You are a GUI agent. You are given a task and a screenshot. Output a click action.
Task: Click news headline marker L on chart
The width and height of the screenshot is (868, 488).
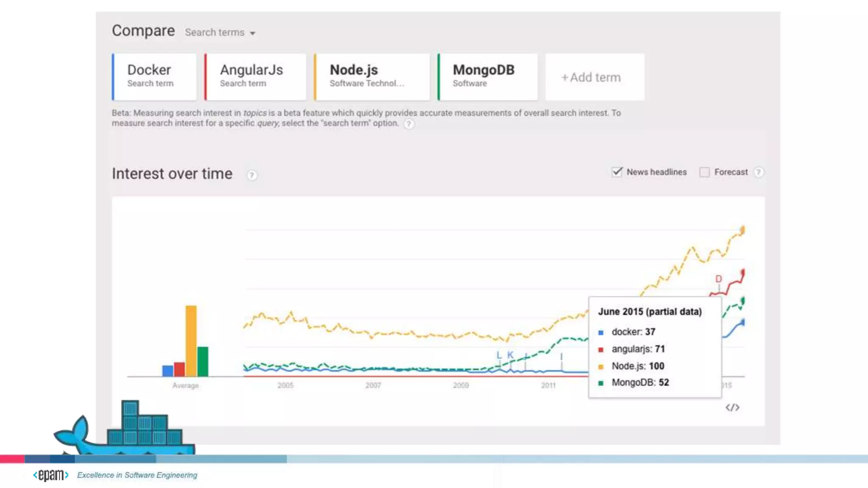click(x=499, y=355)
